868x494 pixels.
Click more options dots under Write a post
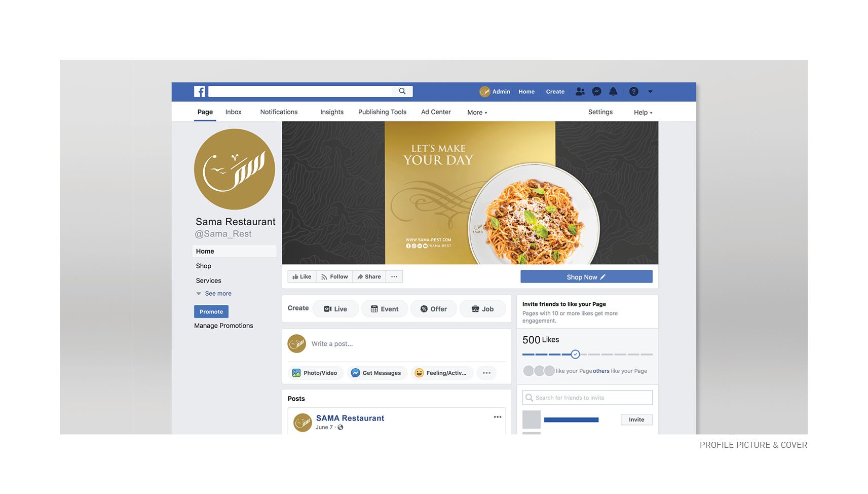pos(486,373)
